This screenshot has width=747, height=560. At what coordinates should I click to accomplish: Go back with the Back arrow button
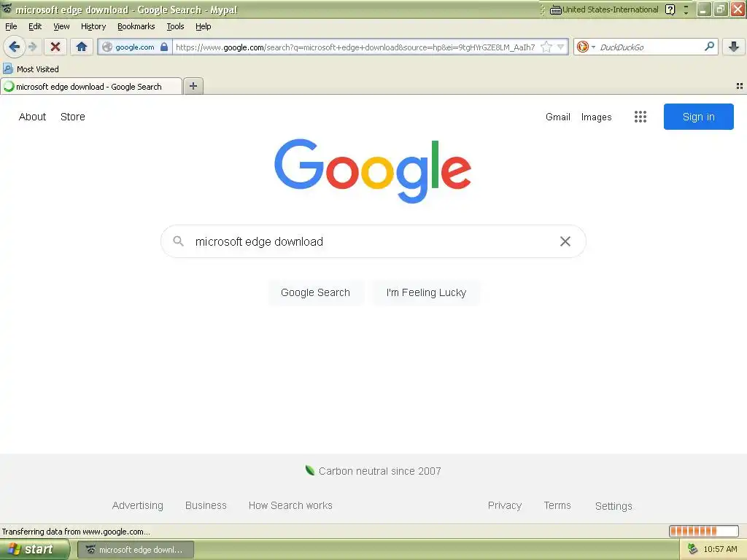(14, 47)
